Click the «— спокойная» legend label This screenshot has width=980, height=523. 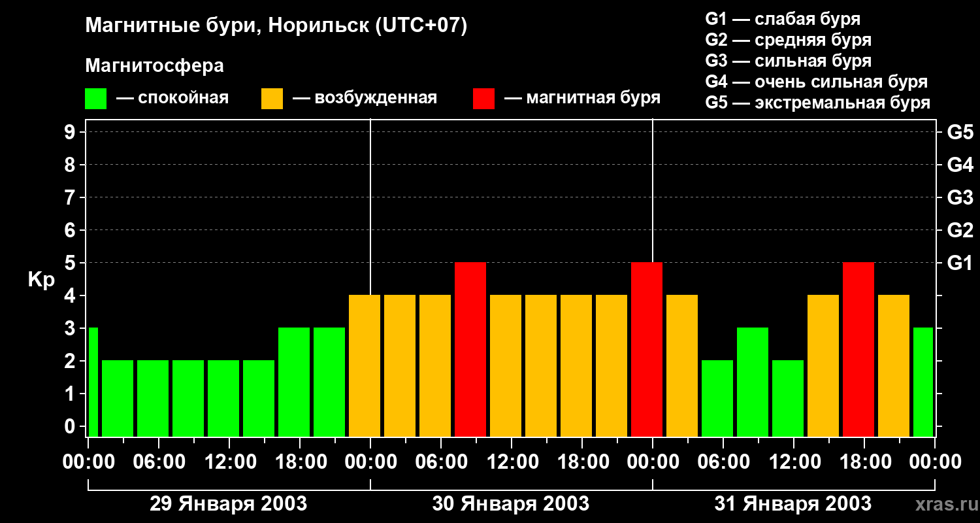click(x=172, y=98)
